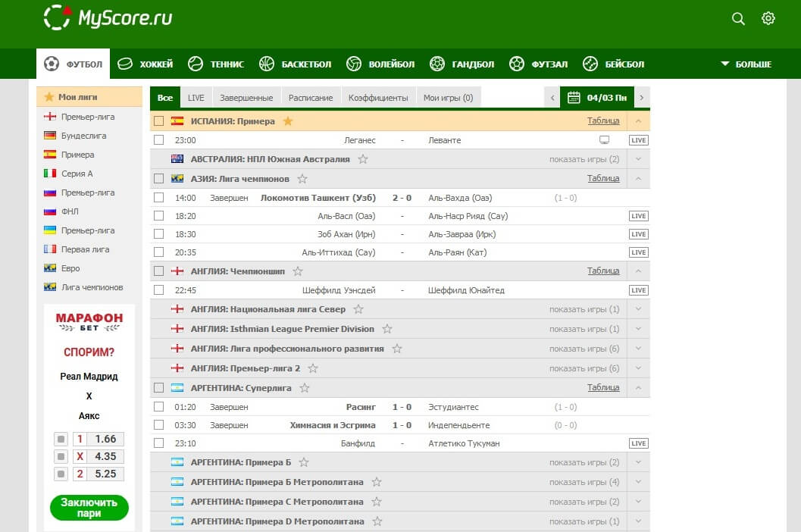The width and height of the screenshot is (801, 532).
Task: Open Таблица link for АНГЛИЯ: Чемпионшип
Action: [603, 271]
